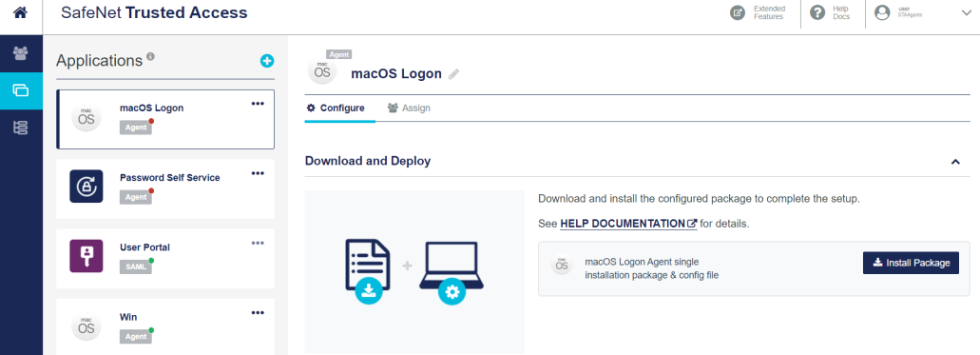Open the HELP DOCUMENTATION link

coord(628,224)
